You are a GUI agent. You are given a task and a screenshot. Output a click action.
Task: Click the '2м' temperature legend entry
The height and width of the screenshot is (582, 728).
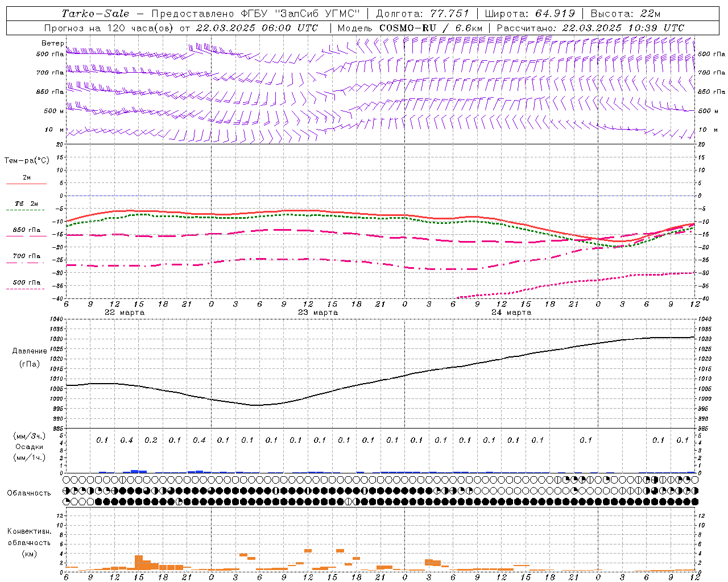(x=26, y=178)
